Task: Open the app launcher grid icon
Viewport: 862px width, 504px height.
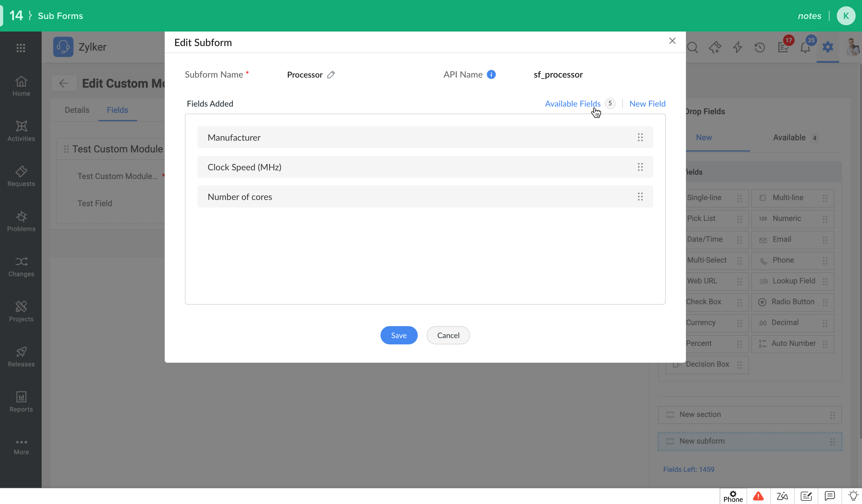Action: coord(21,48)
